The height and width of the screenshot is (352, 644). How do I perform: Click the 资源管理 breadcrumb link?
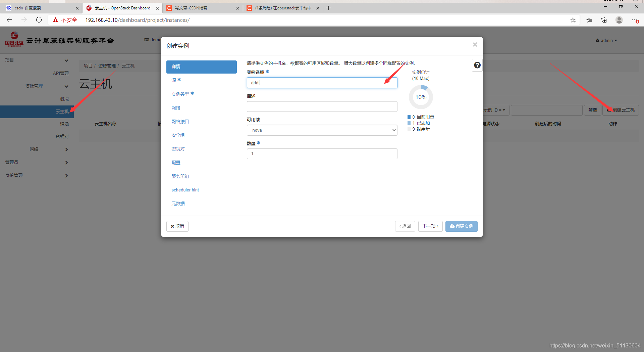pyautogui.click(x=107, y=66)
